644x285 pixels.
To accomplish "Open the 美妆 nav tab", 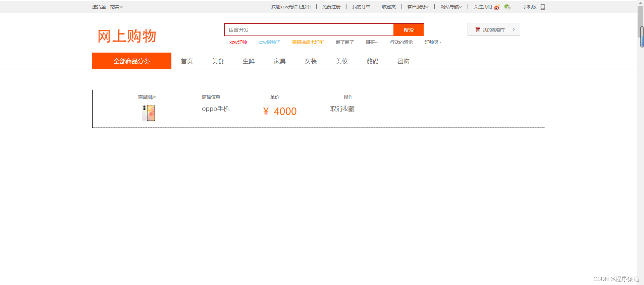I will tap(341, 61).
